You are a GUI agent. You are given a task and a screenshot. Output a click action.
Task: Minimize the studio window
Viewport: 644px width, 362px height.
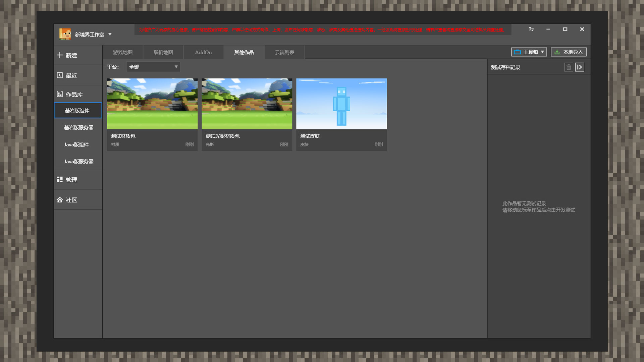pyautogui.click(x=548, y=29)
